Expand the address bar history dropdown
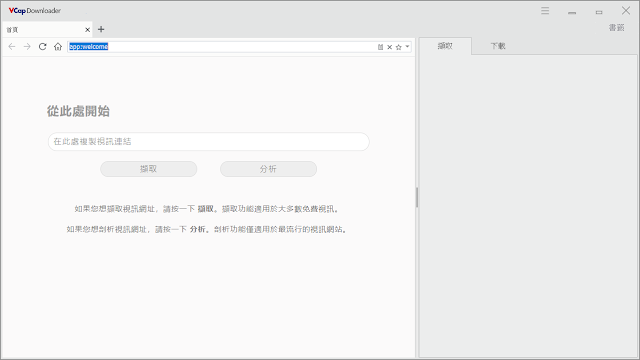Screen dimensions: 640x360 tap(407, 47)
